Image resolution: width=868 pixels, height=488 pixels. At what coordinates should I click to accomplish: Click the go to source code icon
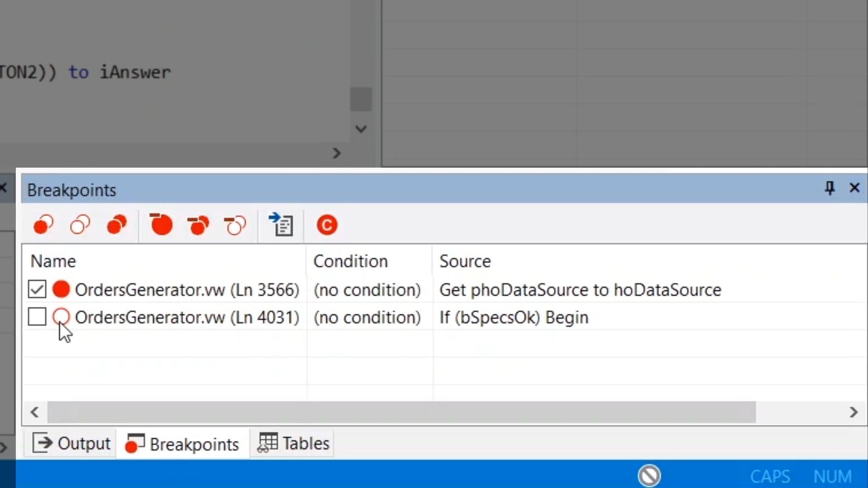click(x=281, y=225)
